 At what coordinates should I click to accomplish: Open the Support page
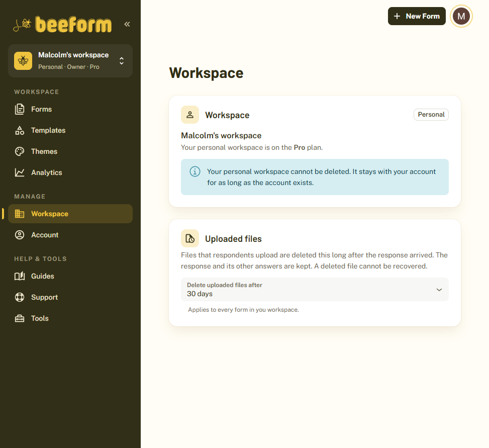70,297
